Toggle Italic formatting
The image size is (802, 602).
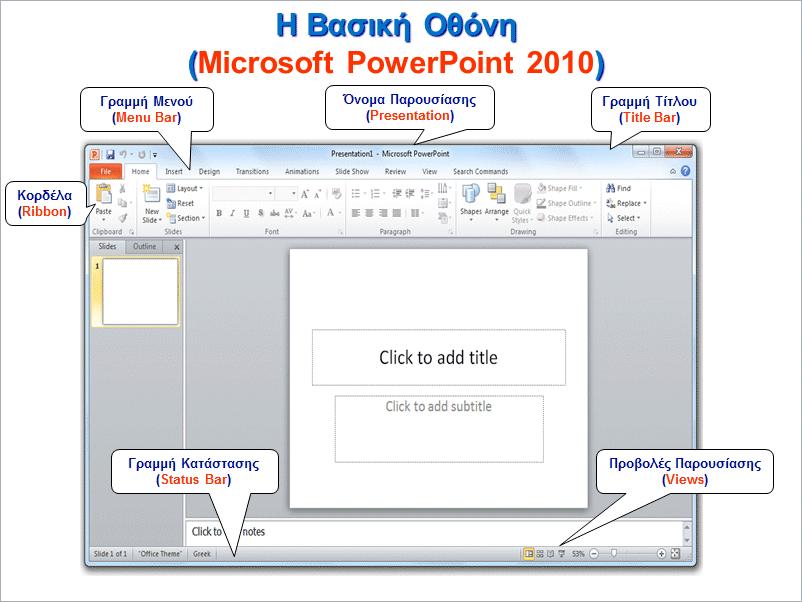tap(232, 213)
